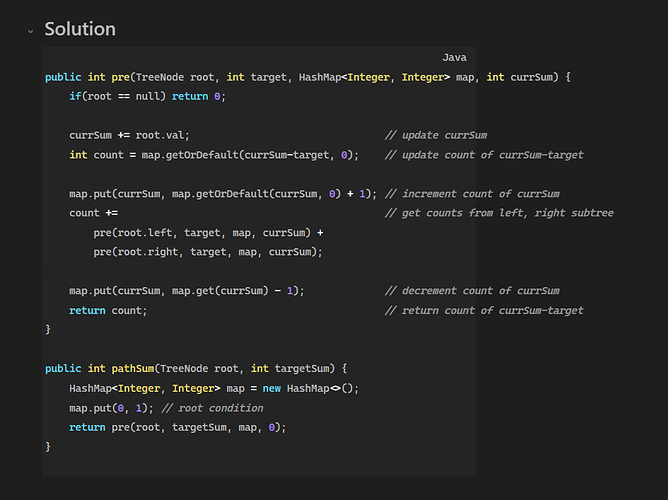Click the 'count +=' statement
668x500 pixels.
(x=93, y=213)
